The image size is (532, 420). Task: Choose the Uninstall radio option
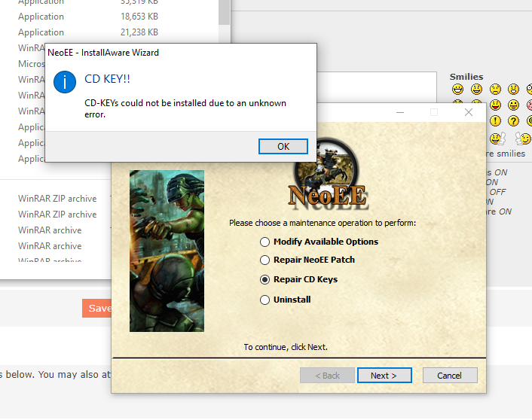point(264,300)
